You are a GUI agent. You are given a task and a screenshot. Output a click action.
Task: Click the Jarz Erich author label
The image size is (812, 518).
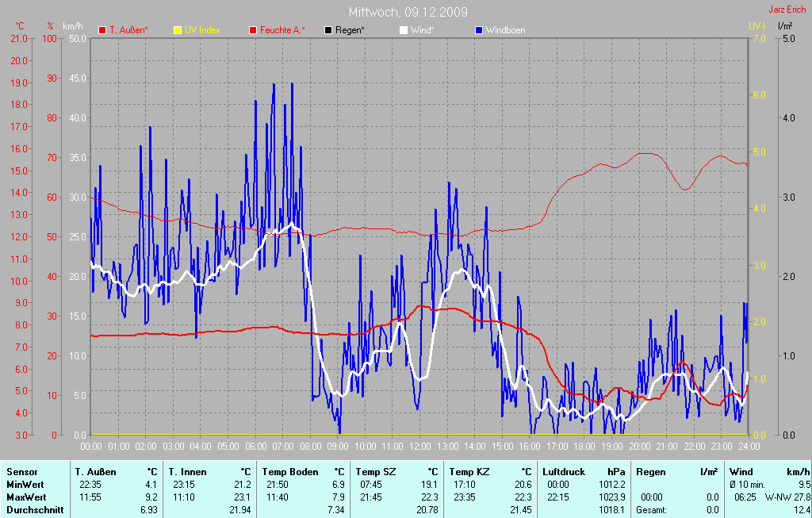tap(787, 10)
